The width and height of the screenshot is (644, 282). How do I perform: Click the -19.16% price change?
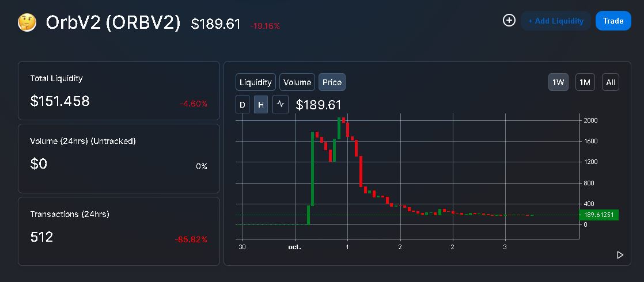pos(265,26)
